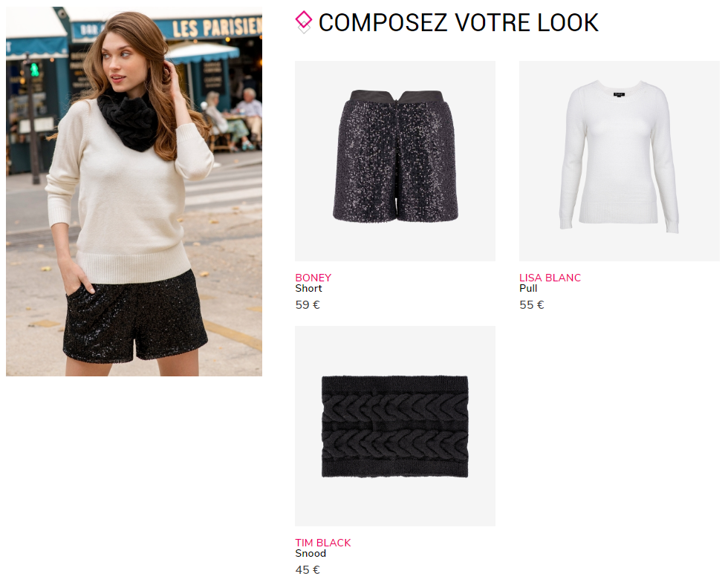Click the model look photo
The height and width of the screenshot is (582, 728).
coord(134,192)
